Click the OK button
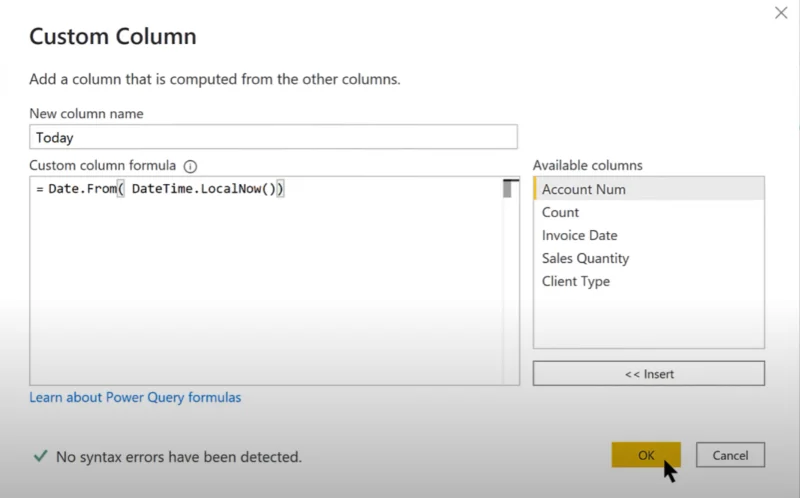This screenshot has width=800, height=498. click(646, 455)
